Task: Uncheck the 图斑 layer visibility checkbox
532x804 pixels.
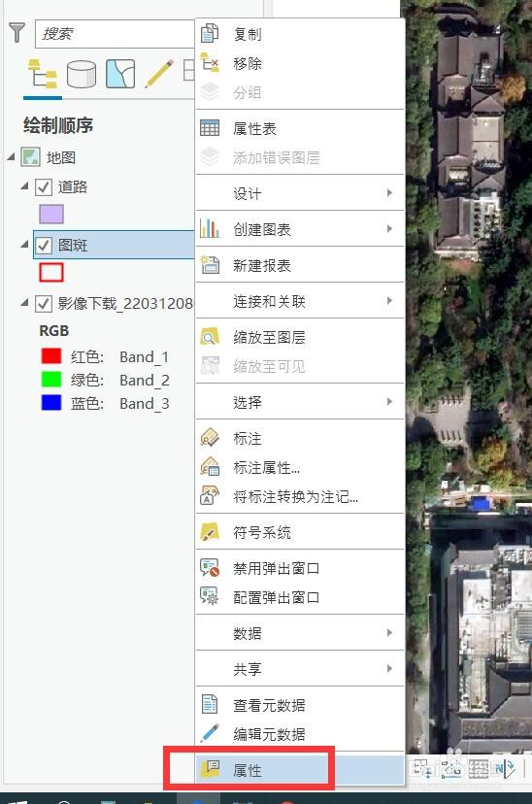Action: point(44,246)
